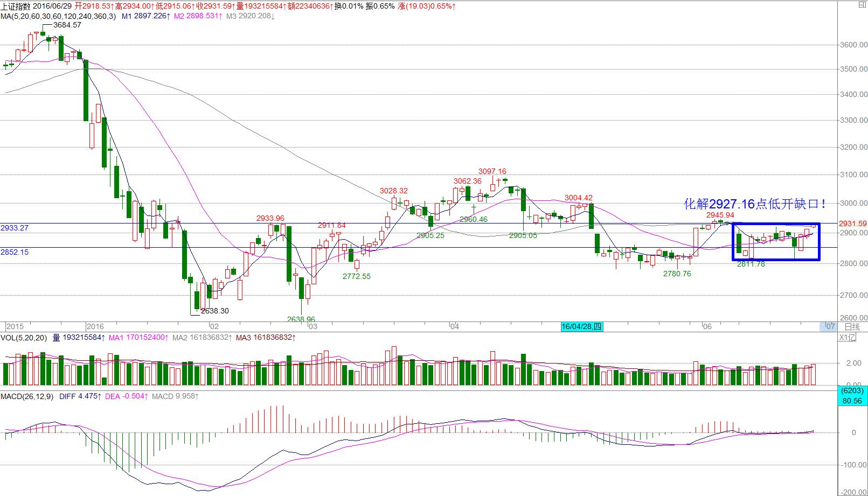Screen dimensions: 868x496
Task: Click the 2905.05 low price label
Action: [x=523, y=235]
